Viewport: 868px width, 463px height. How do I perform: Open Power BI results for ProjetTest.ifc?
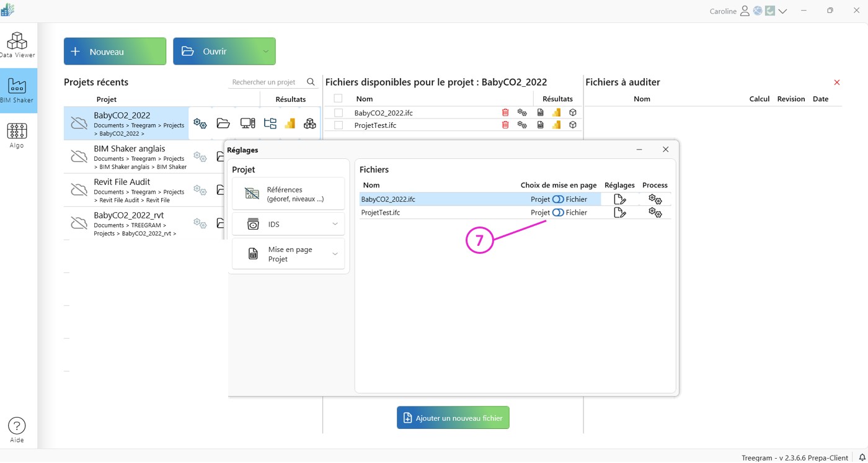(556, 125)
